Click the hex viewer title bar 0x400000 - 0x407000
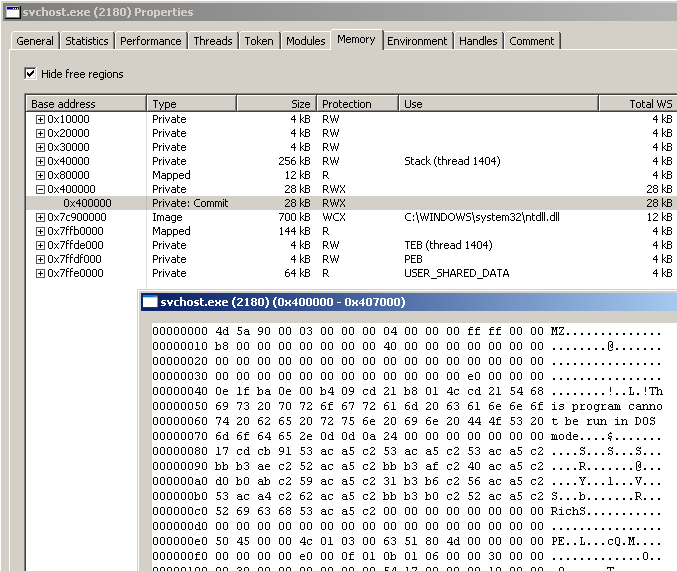Image resolution: width=677 pixels, height=571 pixels. (409, 301)
